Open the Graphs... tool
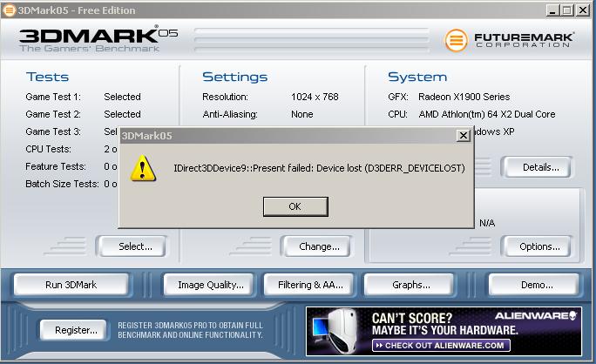Image resolution: width=596 pixels, height=364 pixels. click(x=409, y=285)
